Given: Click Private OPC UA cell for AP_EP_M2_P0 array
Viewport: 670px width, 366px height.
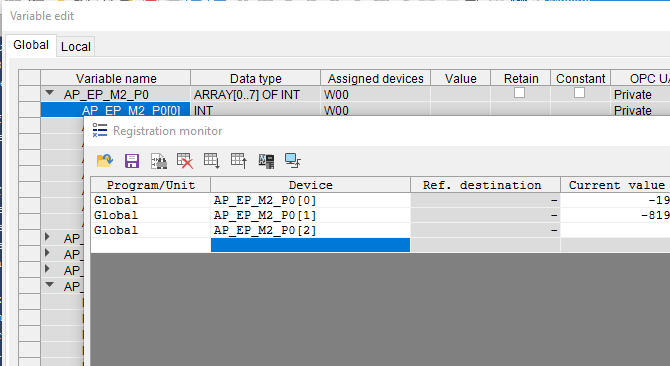Looking at the screenshot, I should click(641, 94).
